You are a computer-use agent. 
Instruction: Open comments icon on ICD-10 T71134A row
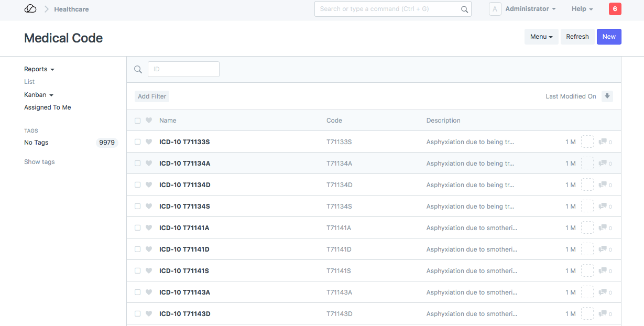pos(603,163)
